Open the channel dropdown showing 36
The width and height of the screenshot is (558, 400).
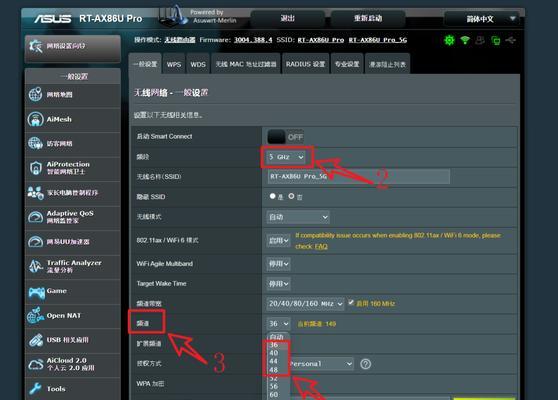click(x=278, y=324)
